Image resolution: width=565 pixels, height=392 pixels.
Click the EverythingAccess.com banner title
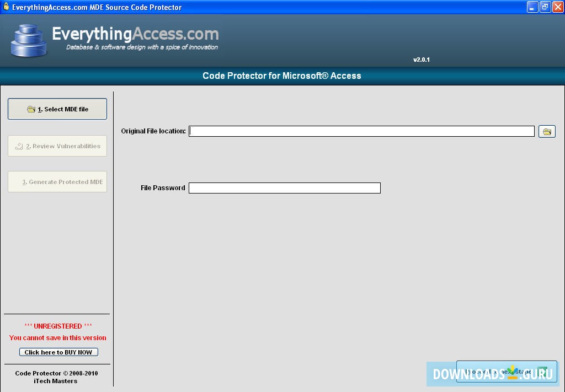(x=136, y=34)
